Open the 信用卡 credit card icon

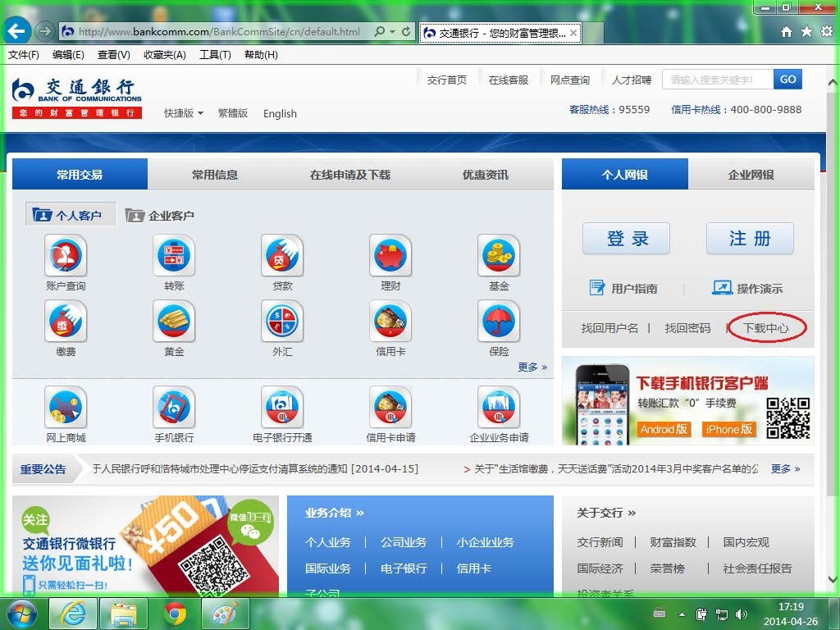click(390, 321)
